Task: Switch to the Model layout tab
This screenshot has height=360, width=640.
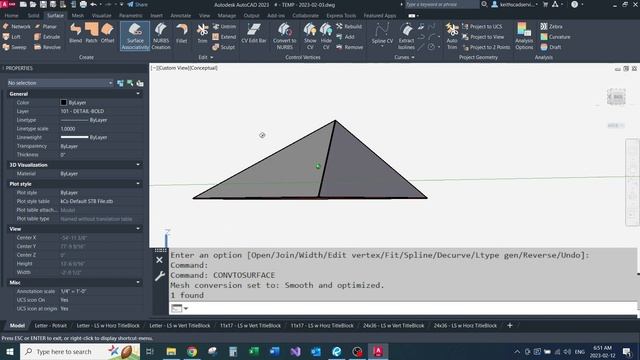Action: pyautogui.click(x=17, y=326)
